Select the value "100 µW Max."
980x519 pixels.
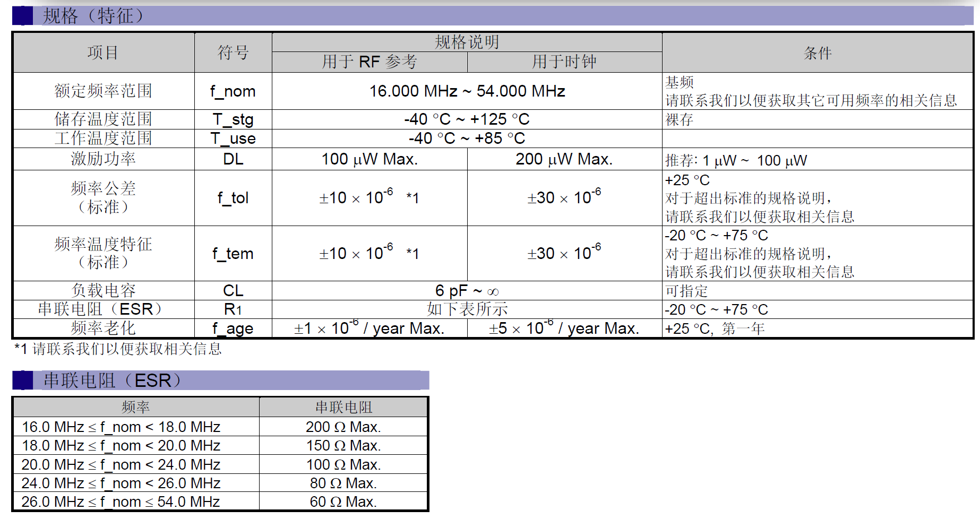pyautogui.click(x=369, y=159)
